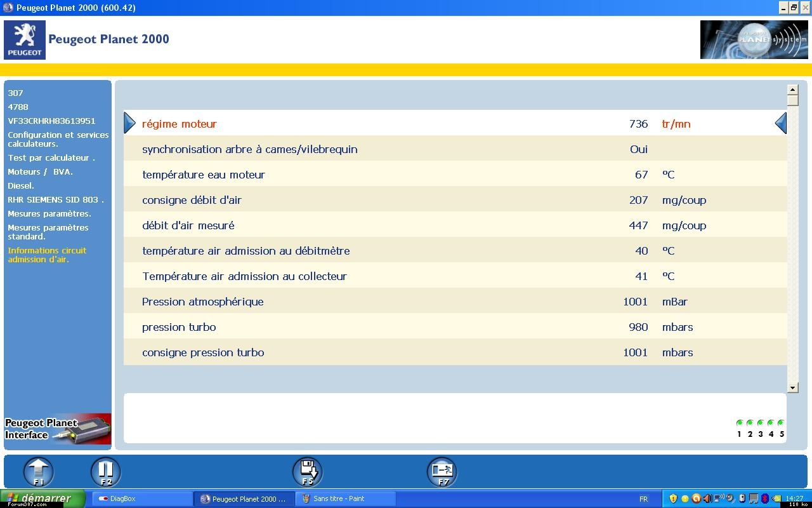This screenshot has height=508, width=812.
Task: Select Température air admission au collecteur row
Action: tap(455, 276)
